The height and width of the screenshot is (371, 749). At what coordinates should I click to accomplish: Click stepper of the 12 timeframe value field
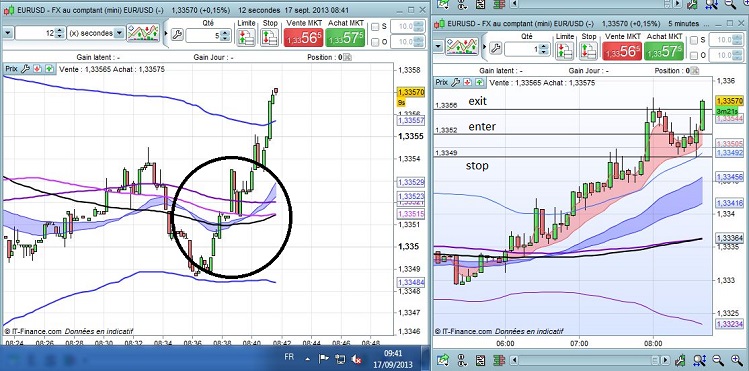pyautogui.click(x=59, y=33)
